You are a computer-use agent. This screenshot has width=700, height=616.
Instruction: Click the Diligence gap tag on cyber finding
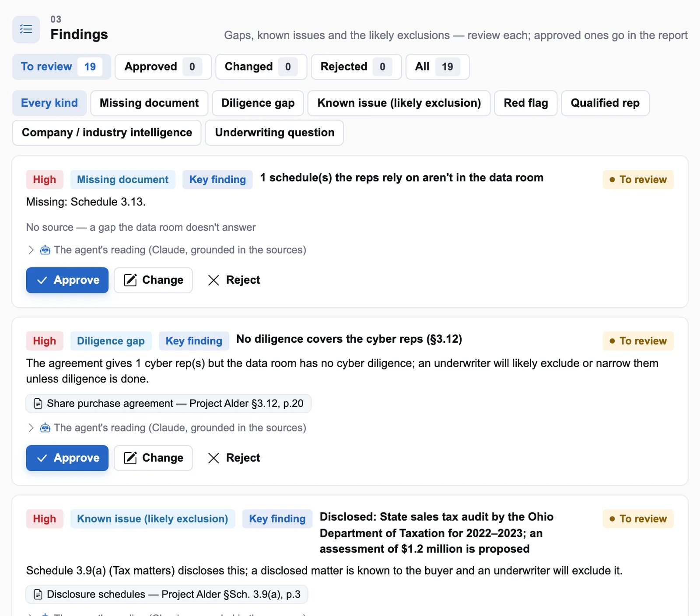tap(111, 341)
